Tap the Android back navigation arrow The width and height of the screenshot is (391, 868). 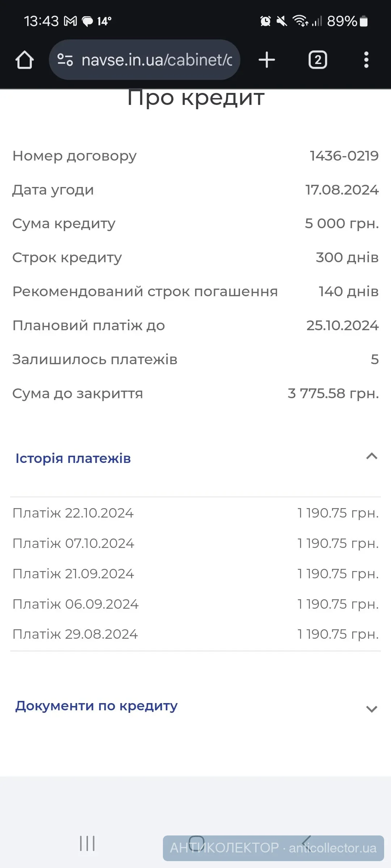pos(306,843)
